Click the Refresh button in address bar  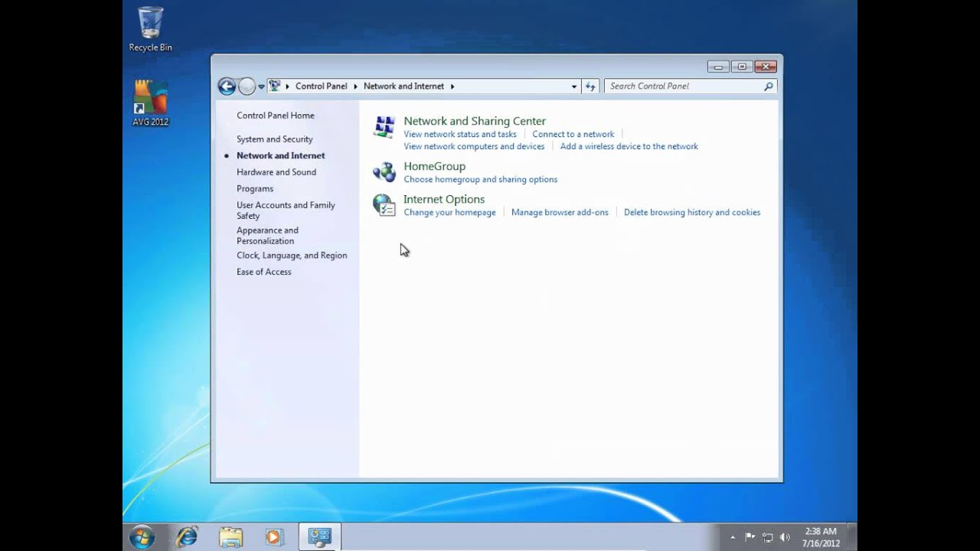tap(590, 86)
